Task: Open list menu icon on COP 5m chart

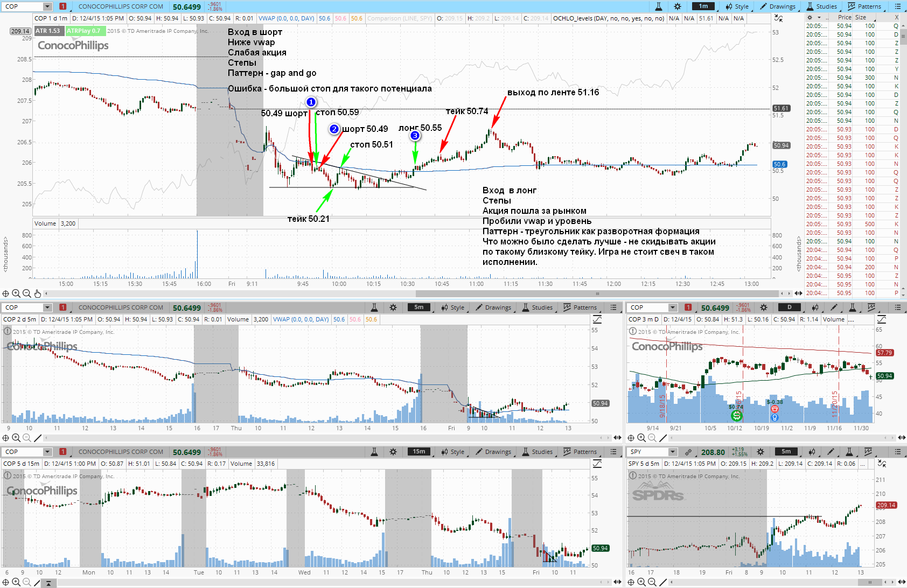Action: pyautogui.click(x=613, y=307)
